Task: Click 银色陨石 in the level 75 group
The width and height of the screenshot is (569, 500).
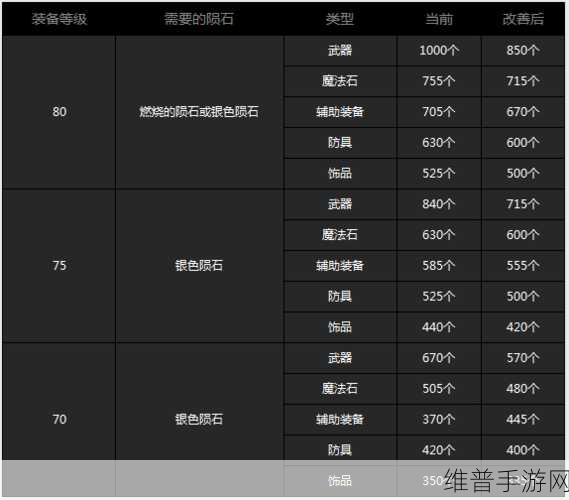Action: [199, 265]
